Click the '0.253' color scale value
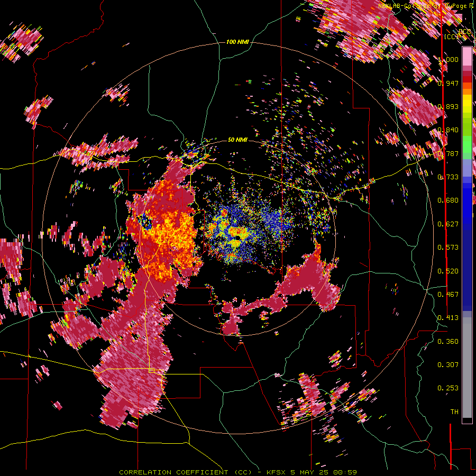The image size is (476, 476). pyautogui.click(x=448, y=388)
